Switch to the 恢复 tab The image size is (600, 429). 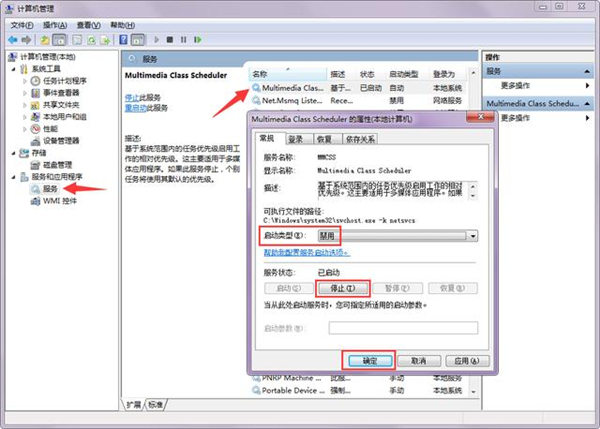click(x=324, y=139)
